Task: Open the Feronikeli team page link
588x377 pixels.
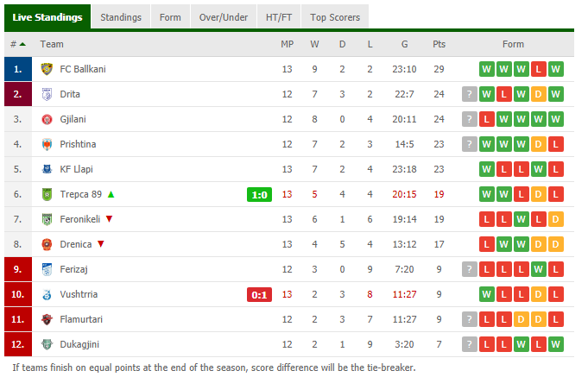Action: (x=81, y=219)
